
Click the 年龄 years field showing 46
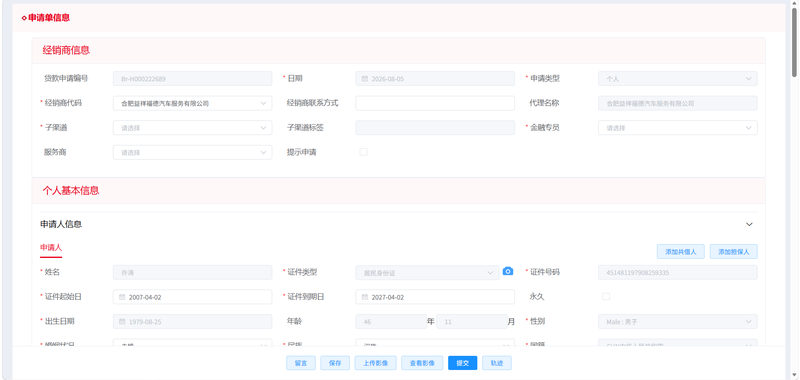(x=391, y=321)
